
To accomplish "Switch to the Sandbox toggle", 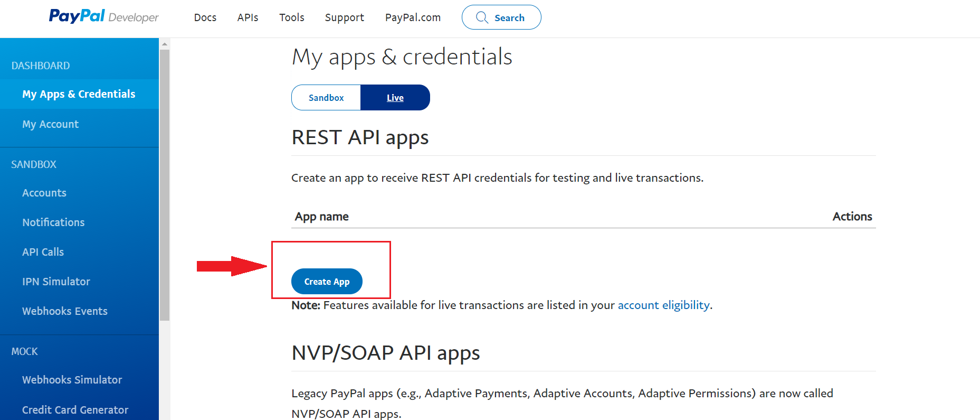I will (x=326, y=98).
